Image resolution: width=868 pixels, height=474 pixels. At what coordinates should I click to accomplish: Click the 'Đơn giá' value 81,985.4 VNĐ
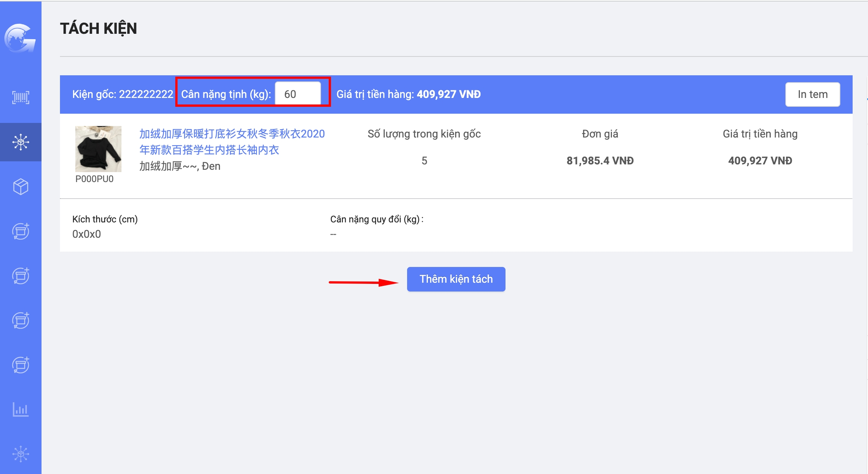[x=600, y=161]
